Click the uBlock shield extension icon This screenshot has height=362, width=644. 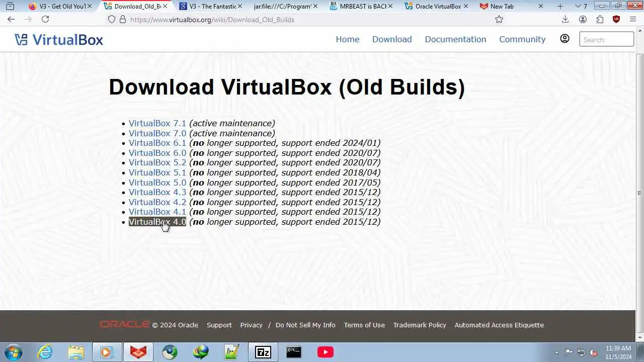coord(616,19)
